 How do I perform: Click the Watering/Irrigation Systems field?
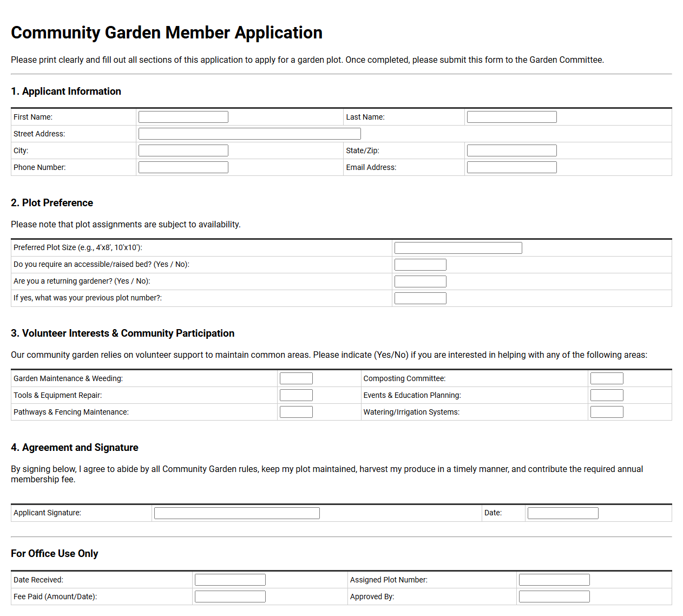(607, 412)
